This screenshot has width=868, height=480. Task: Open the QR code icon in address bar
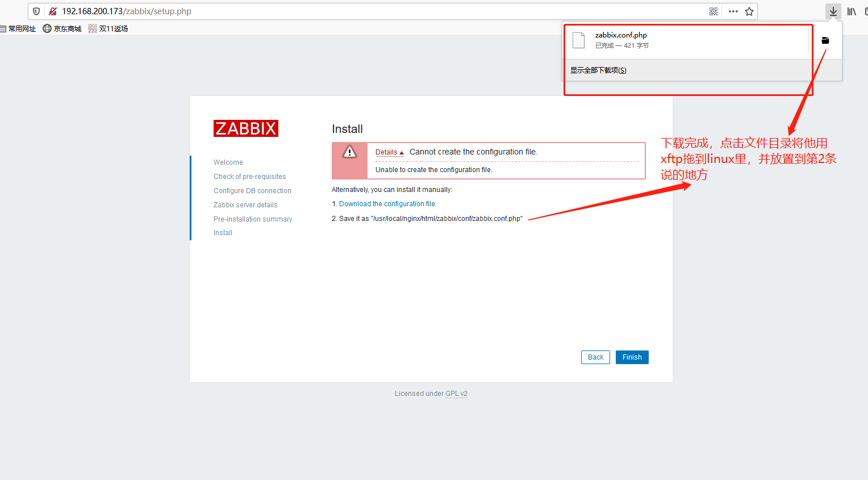click(x=713, y=11)
